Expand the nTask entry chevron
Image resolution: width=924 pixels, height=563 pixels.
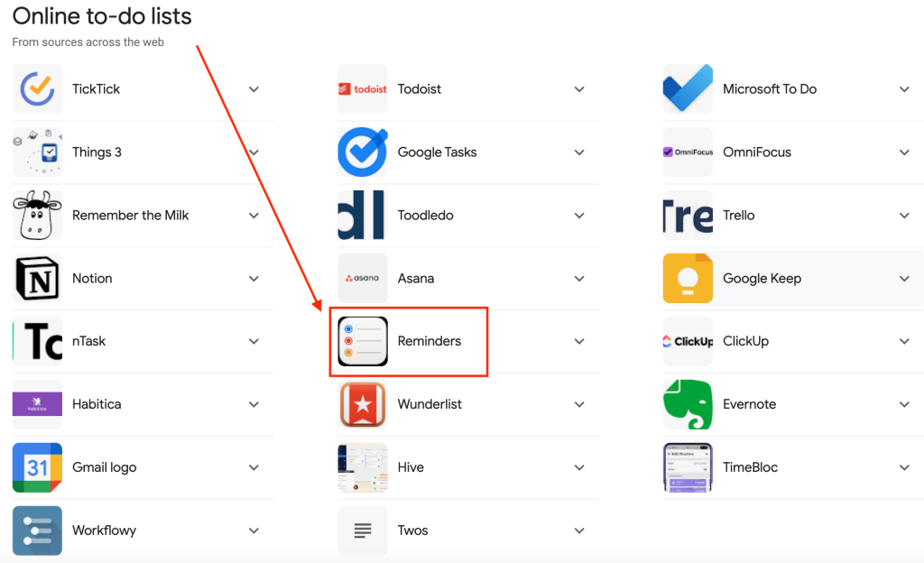coord(254,342)
